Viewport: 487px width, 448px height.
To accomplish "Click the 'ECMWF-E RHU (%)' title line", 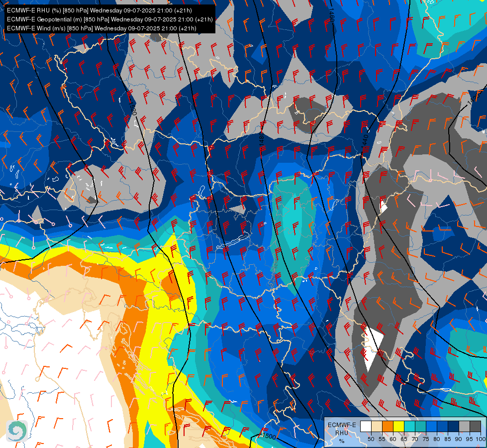I will [99, 10].
